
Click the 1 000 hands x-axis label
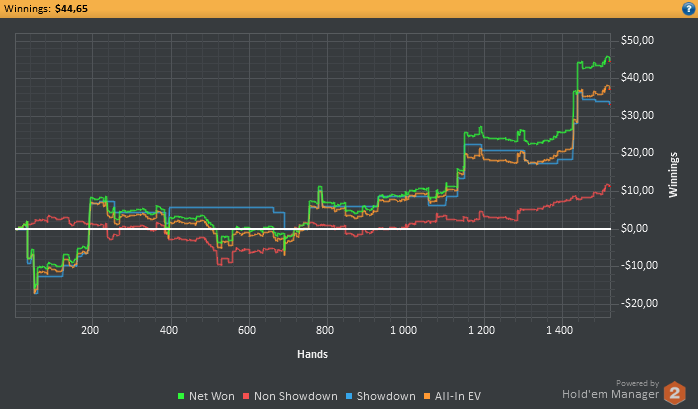click(403, 330)
